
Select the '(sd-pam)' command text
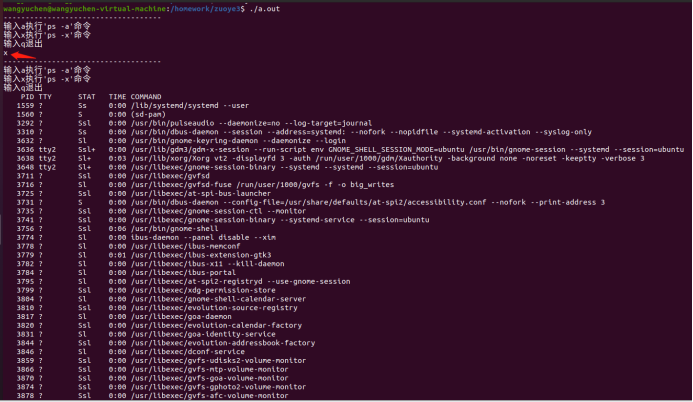point(148,114)
